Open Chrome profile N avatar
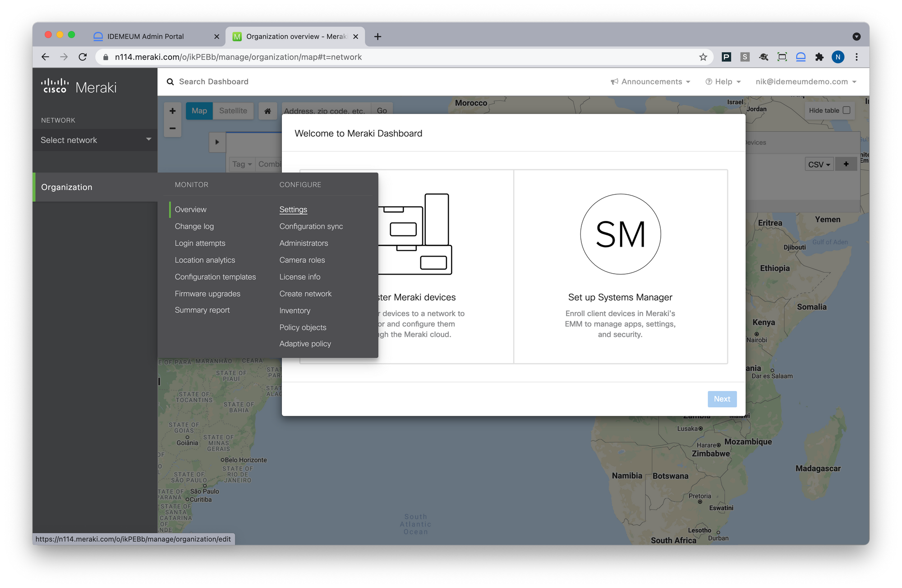 click(838, 57)
